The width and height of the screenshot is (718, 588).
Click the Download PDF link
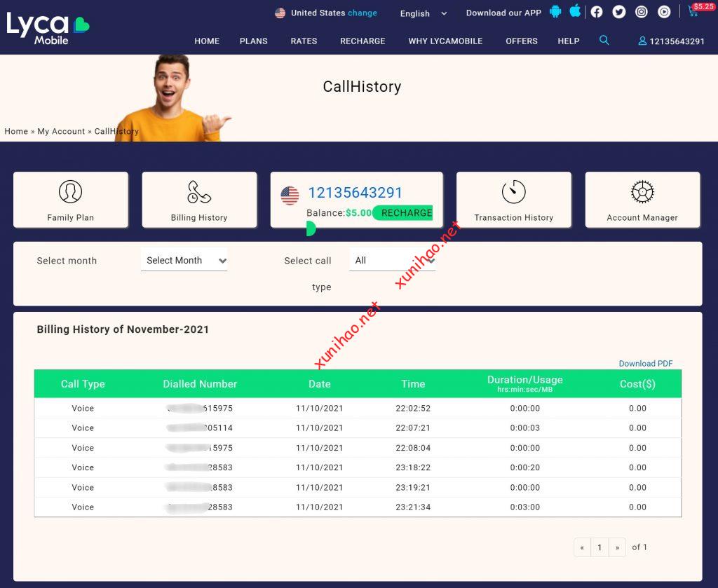pyautogui.click(x=645, y=364)
